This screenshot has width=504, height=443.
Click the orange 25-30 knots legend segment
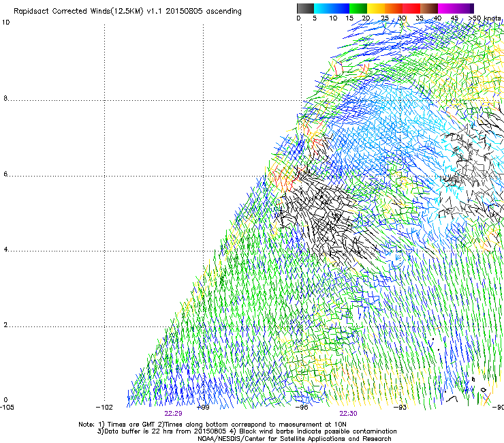[x=394, y=8]
